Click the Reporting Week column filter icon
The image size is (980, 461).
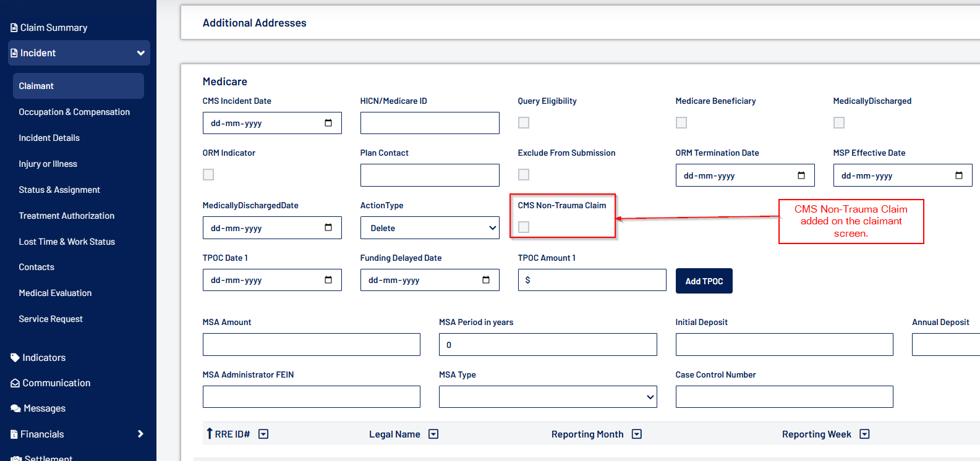(864, 434)
